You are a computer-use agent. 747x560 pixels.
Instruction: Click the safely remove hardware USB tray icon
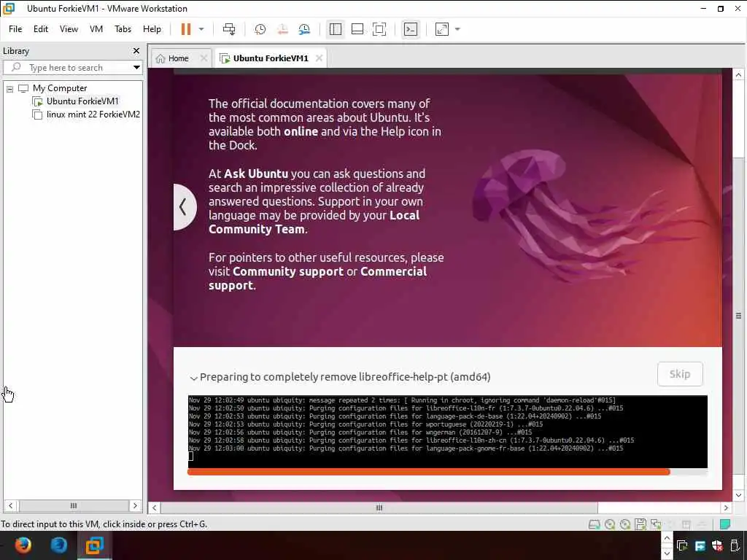click(x=734, y=545)
